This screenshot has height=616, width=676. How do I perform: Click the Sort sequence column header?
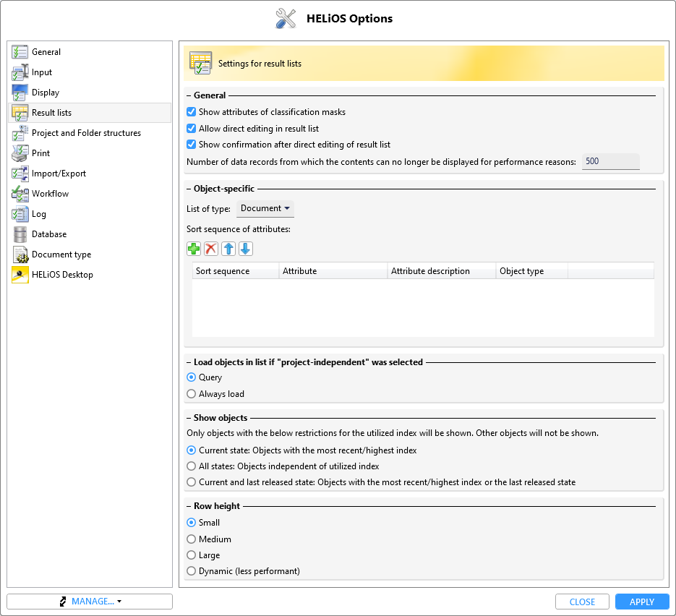point(236,271)
